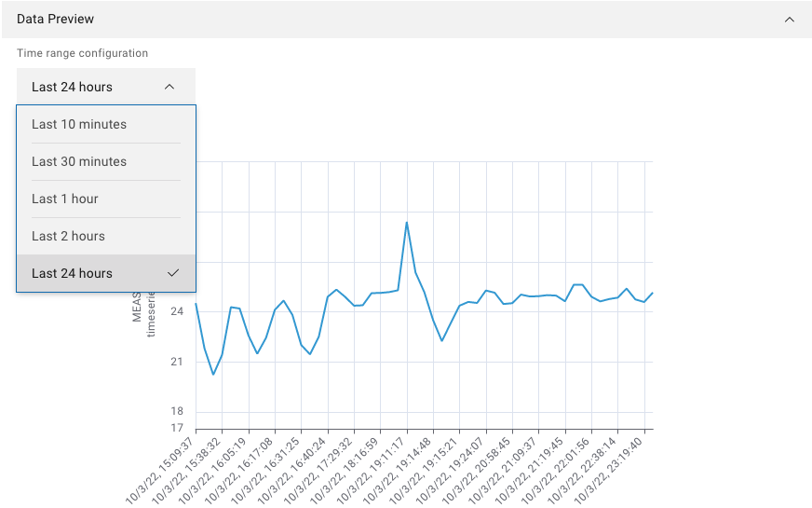The image size is (812, 508).
Task: Click the 24 y-axis tick label
Action: [177, 312]
